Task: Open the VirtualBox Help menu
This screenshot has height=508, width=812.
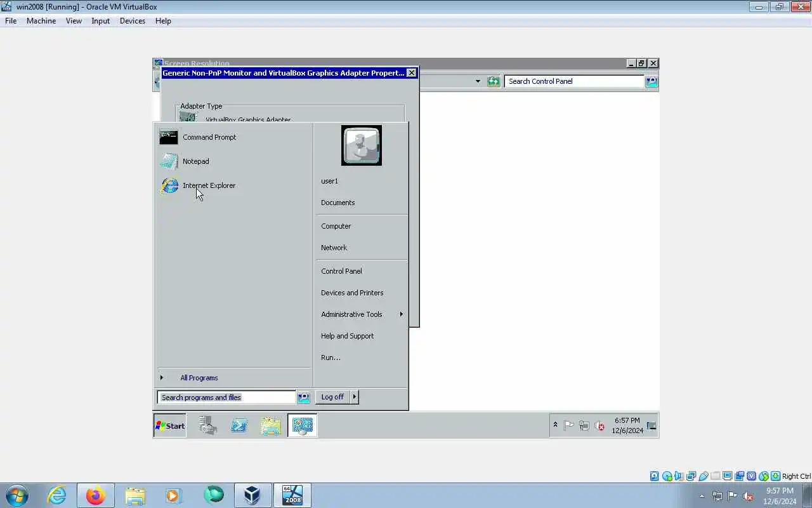Action: (x=163, y=21)
